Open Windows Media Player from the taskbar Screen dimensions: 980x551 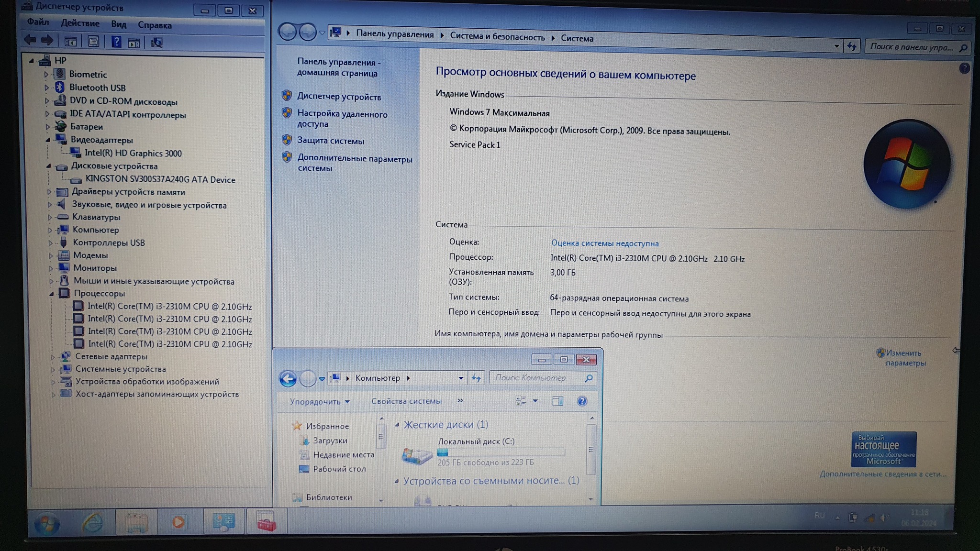click(x=178, y=522)
